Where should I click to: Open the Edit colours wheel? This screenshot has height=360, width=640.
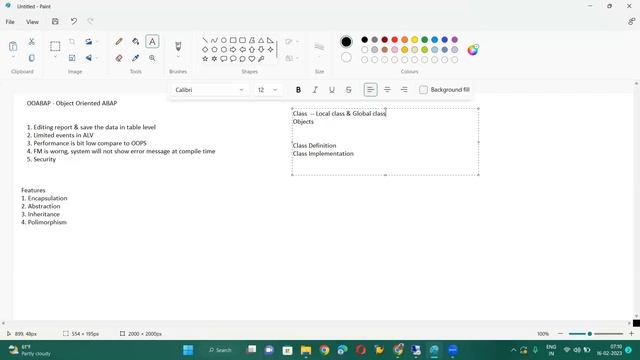[473, 50]
